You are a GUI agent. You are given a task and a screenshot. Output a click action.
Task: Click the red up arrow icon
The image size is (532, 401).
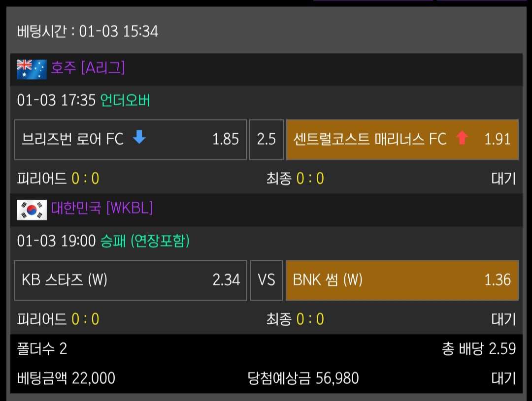click(462, 139)
